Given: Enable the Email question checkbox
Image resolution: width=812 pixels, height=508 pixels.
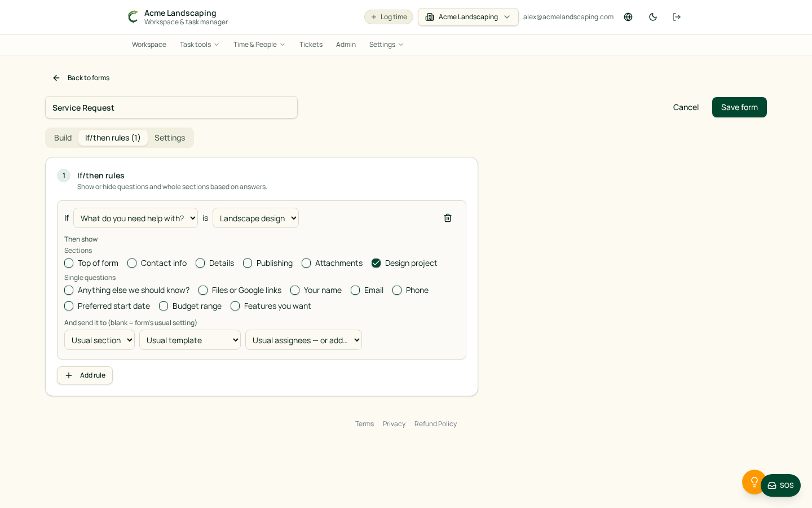Looking at the screenshot, I should coord(355,290).
